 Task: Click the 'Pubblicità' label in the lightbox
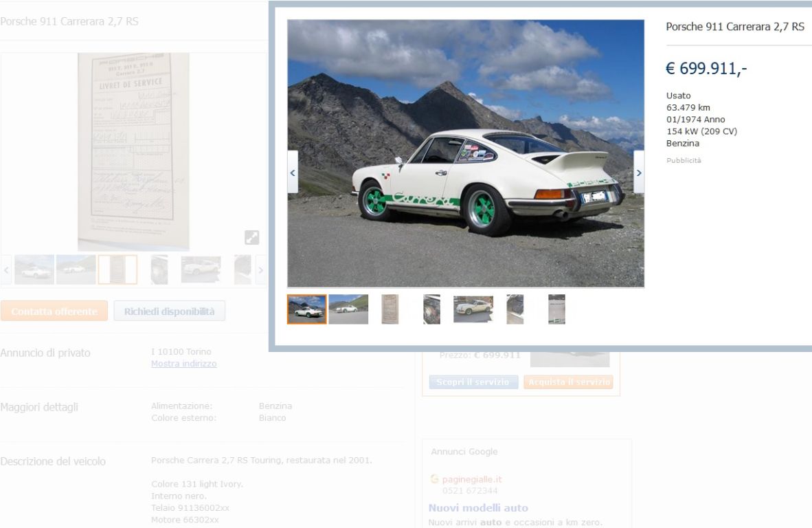[684, 161]
